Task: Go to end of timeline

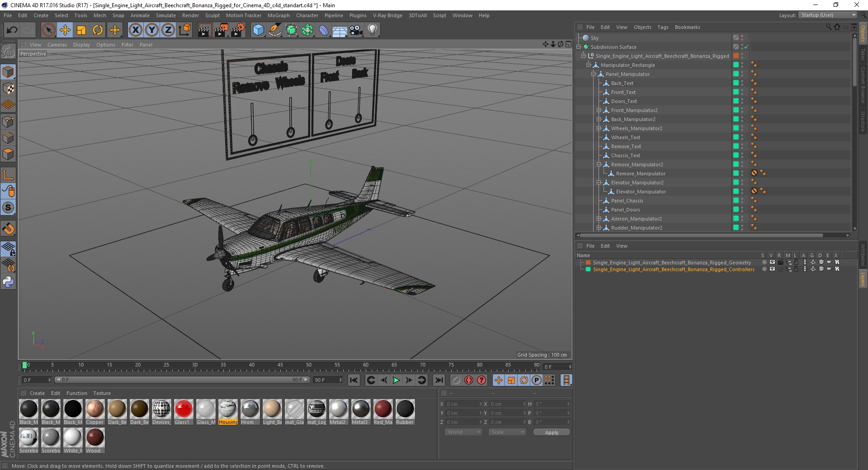Action: tap(439, 380)
